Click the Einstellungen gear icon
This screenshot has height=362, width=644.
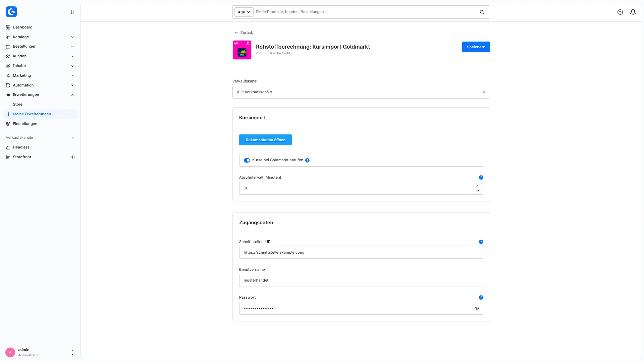[x=8, y=124]
